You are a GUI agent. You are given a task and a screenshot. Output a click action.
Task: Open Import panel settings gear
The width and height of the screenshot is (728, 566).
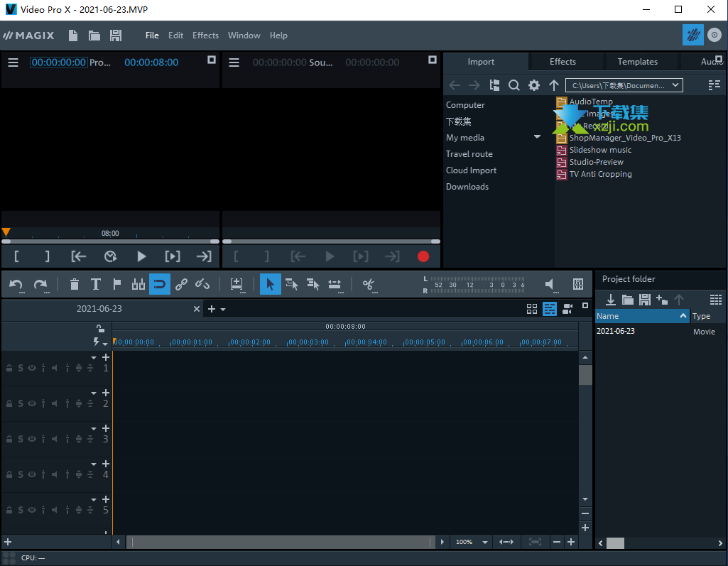point(534,85)
